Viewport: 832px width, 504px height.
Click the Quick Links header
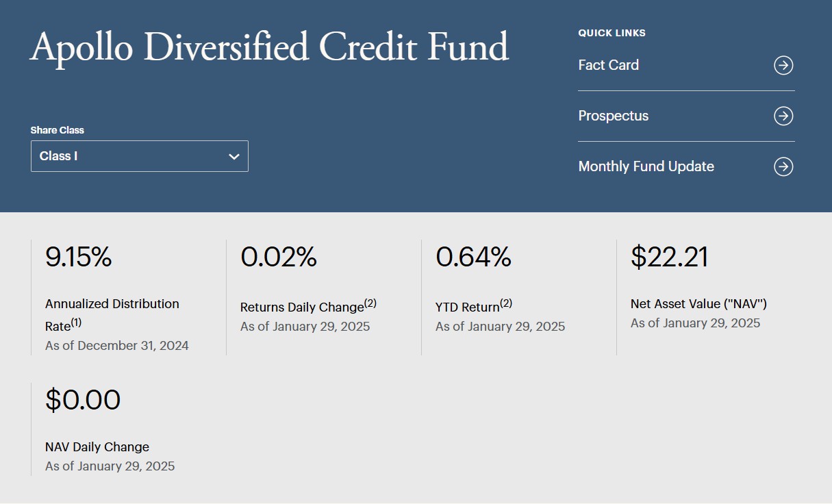tap(612, 33)
